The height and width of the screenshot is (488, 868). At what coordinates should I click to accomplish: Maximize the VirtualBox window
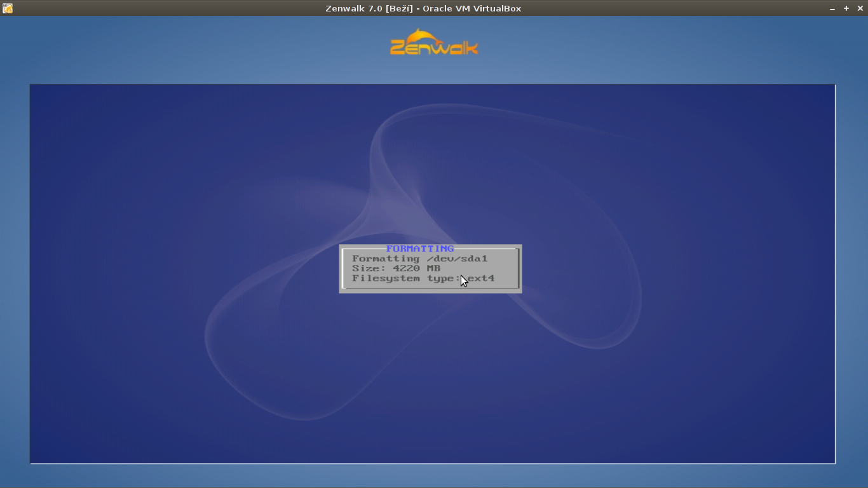pos(846,8)
